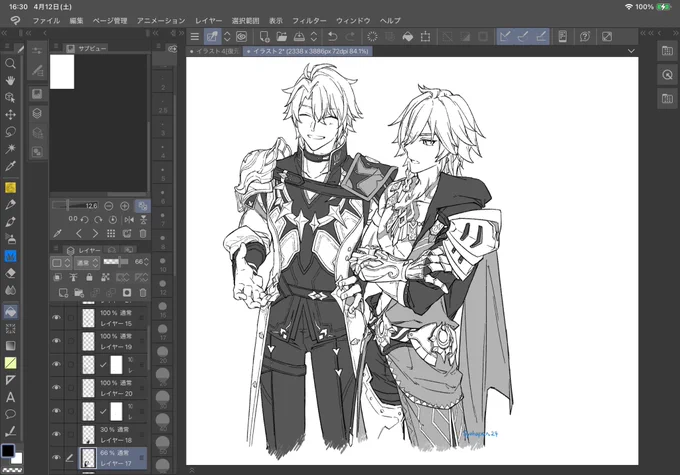Collapse the far-left dock with double chevron
This screenshot has height=475, width=680.
coord(4,33)
